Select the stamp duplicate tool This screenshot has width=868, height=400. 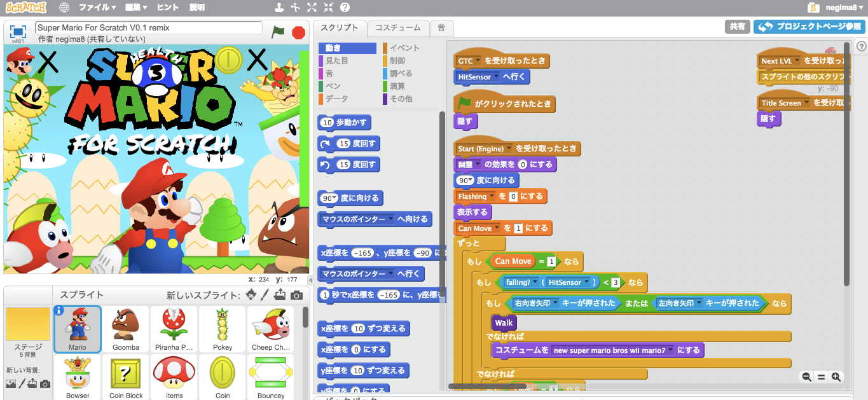click(279, 8)
